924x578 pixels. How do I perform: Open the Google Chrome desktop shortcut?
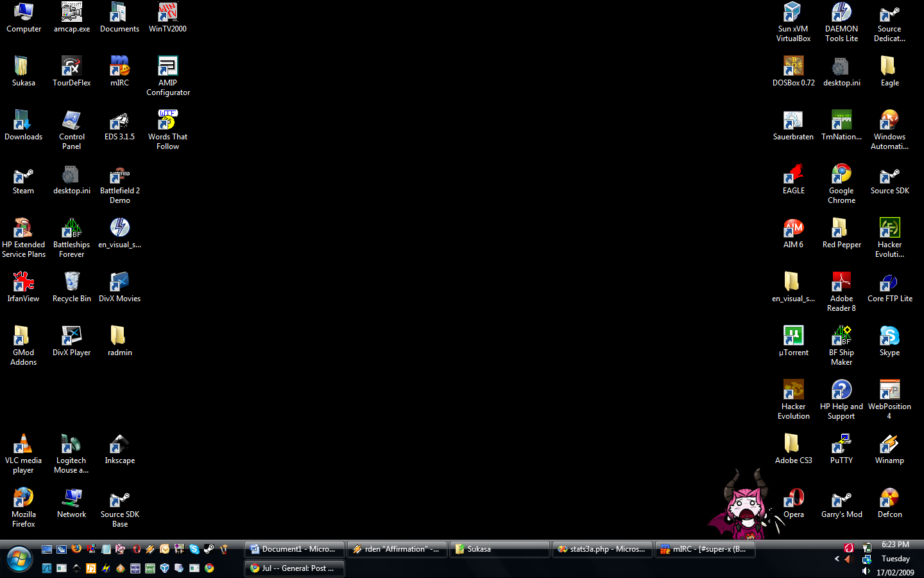842,184
